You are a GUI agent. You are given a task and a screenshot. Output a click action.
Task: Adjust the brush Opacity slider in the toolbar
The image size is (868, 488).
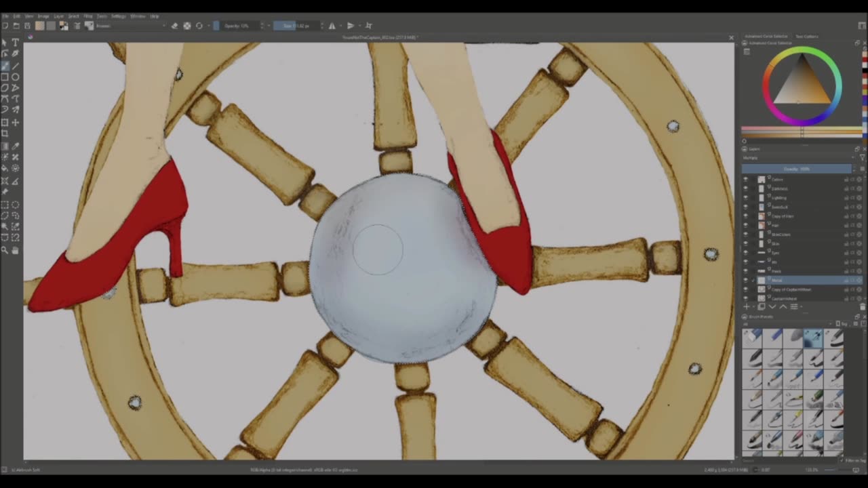237,26
